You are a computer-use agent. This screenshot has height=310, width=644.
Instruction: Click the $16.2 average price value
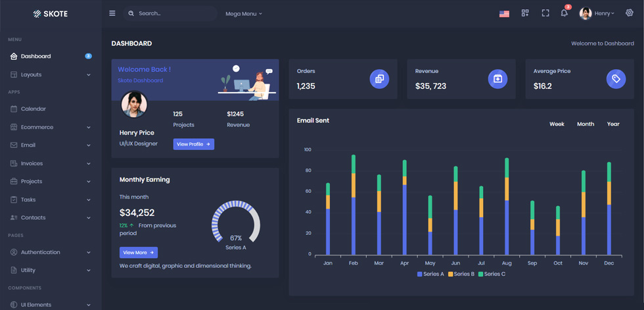click(543, 86)
